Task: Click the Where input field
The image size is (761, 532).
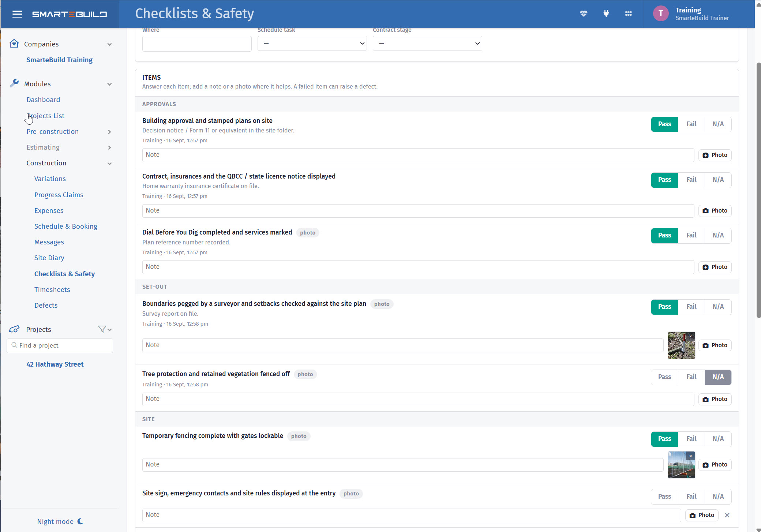Action: click(x=197, y=44)
